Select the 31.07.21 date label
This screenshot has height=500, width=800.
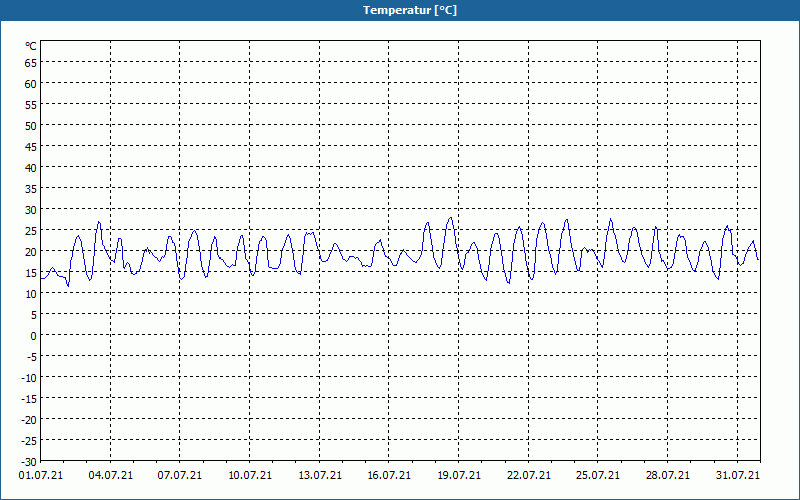pyautogui.click(x=737, y=476)
